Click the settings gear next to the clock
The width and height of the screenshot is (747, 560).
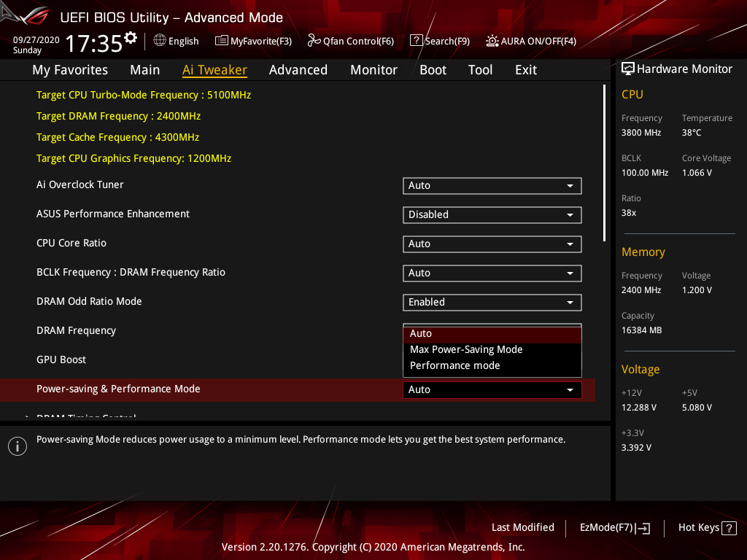coord(131,38)
